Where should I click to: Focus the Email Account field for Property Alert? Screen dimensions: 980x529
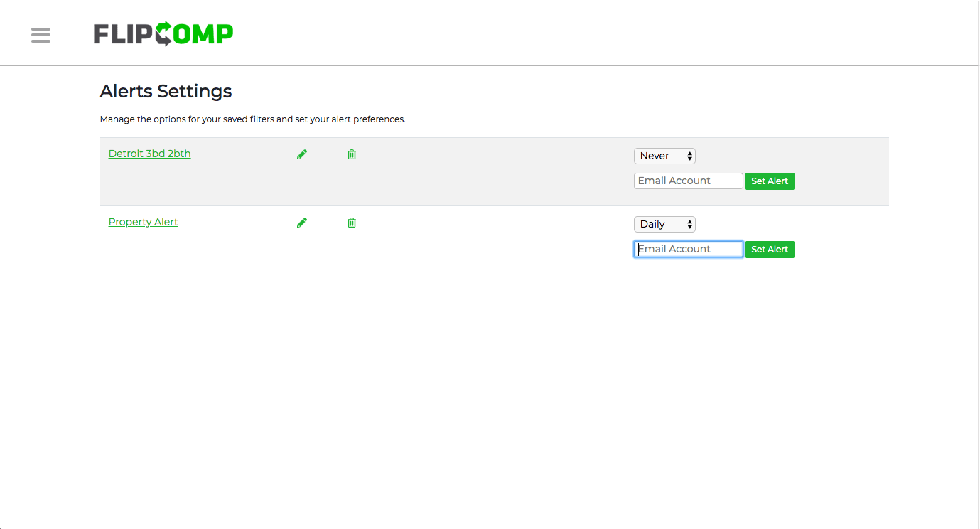click(687, 249)
